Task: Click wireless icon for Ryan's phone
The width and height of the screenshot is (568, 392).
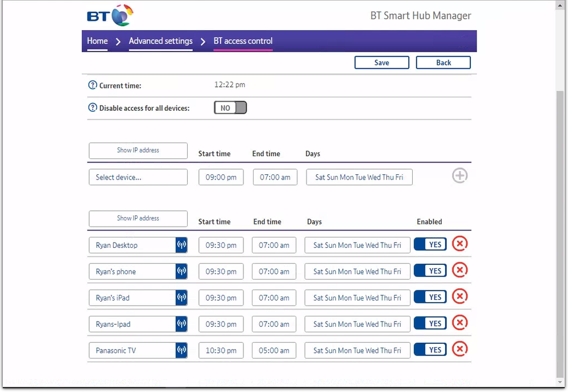Action: (x=181, y=271)
